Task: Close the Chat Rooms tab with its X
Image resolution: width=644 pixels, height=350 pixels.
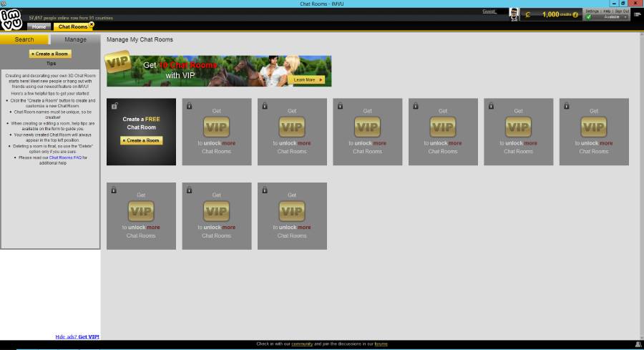Action: point(92,24)
